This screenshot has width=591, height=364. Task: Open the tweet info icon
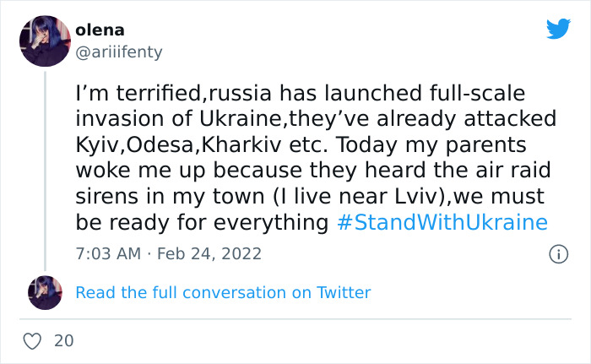pyautogui.click(x=558, y=253)
